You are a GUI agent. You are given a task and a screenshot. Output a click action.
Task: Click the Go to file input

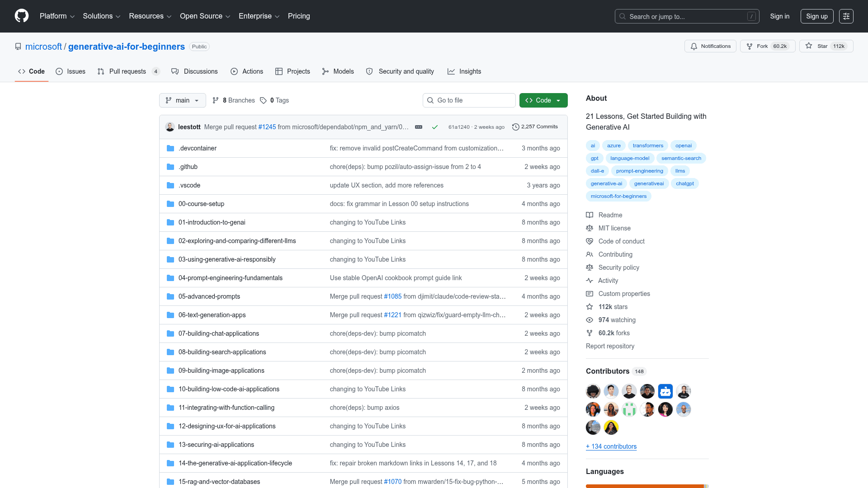(469, 100)
